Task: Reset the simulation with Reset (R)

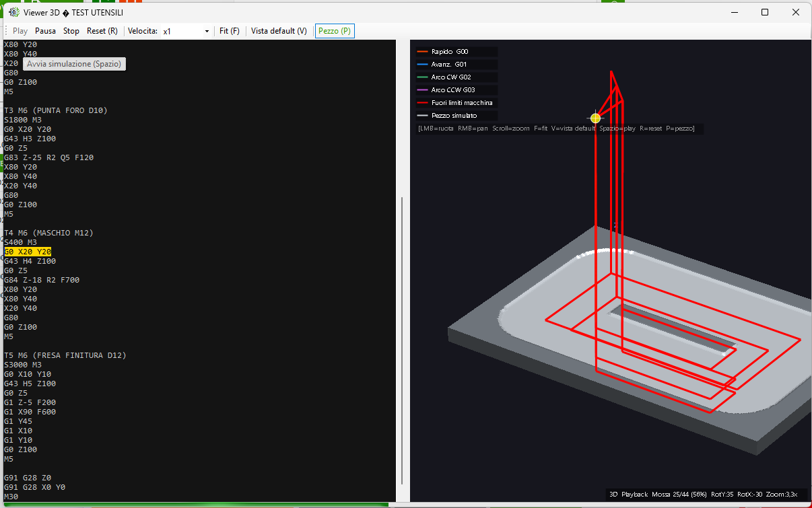Action: pos(102,31)
